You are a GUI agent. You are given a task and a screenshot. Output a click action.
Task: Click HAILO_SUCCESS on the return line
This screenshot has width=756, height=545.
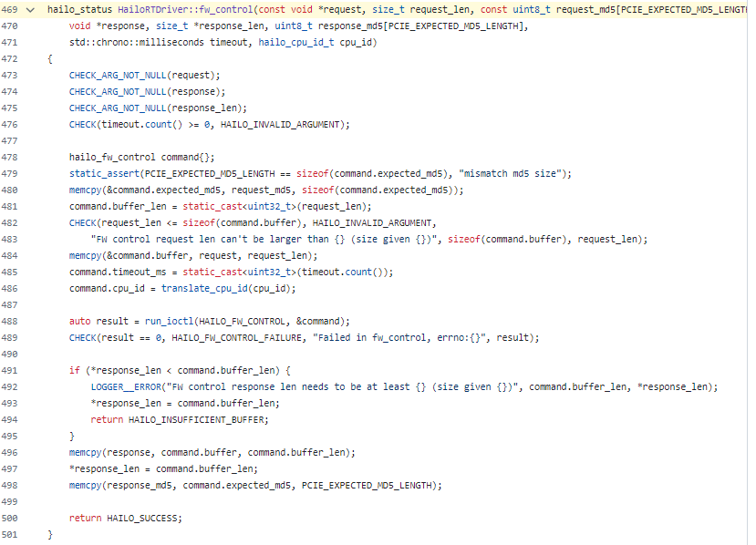pyautogui.click(x=142, y=518)
